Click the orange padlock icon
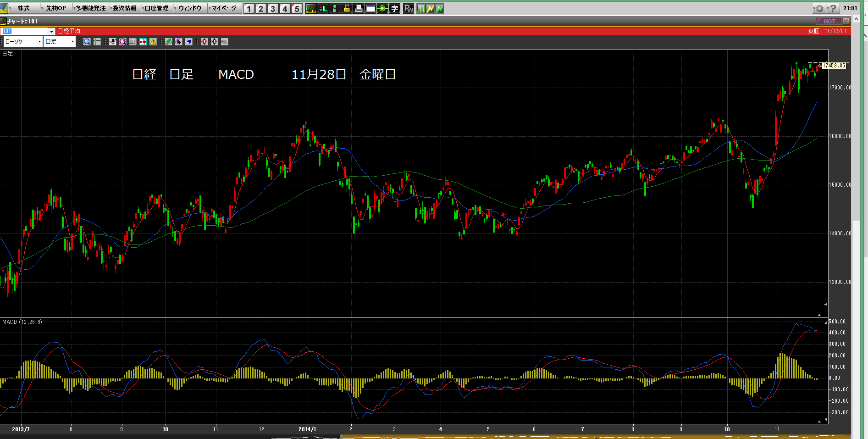The height and width of the screenshot is (439, 868). pos(347,8)
